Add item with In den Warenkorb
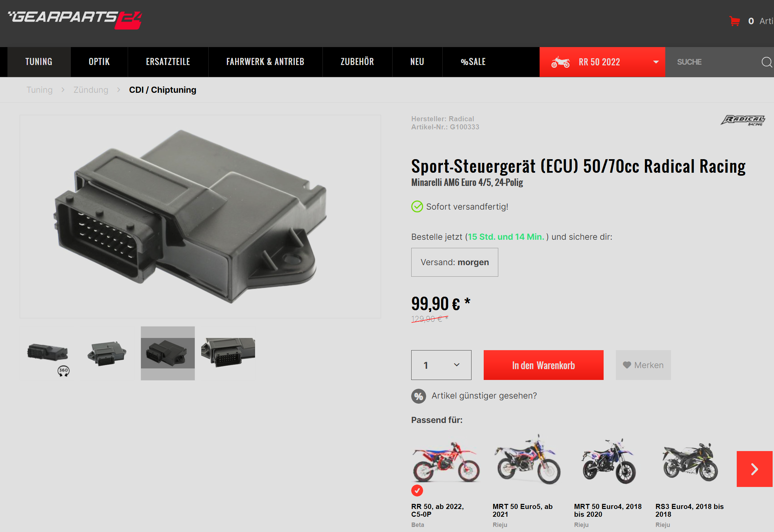This screenshot has height=532, width=774. coord(543,365)
